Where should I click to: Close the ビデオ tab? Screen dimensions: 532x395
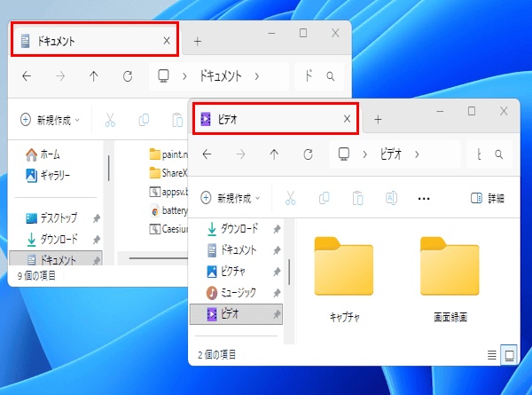[347, 119]
